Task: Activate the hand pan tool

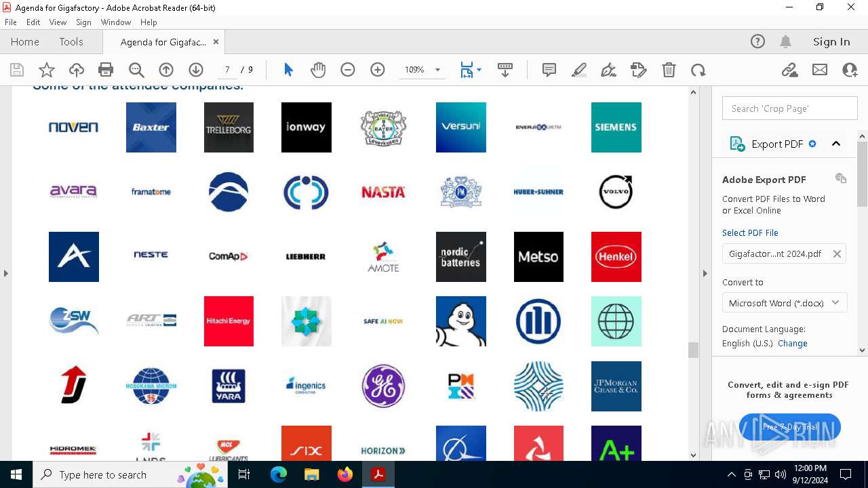Action: [318, 70]
